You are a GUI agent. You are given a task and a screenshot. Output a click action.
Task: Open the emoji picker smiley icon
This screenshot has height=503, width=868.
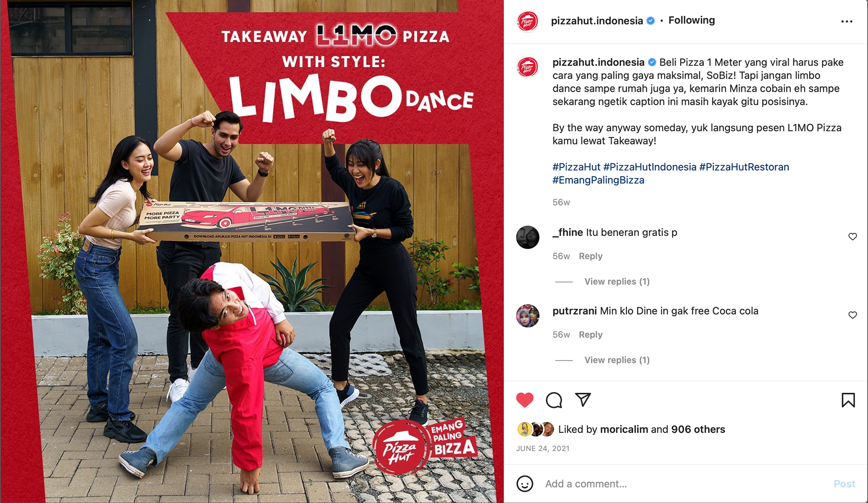pos(525,484)
